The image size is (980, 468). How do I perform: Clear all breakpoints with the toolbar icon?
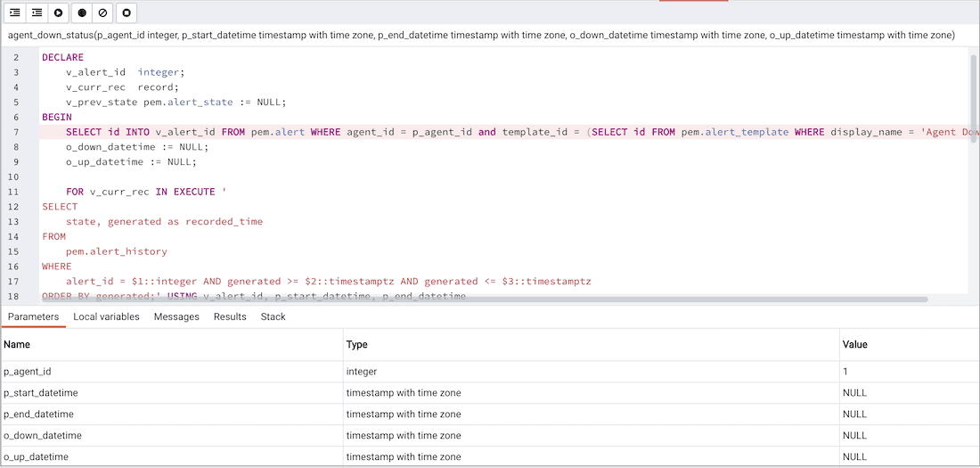coord(103,12)
